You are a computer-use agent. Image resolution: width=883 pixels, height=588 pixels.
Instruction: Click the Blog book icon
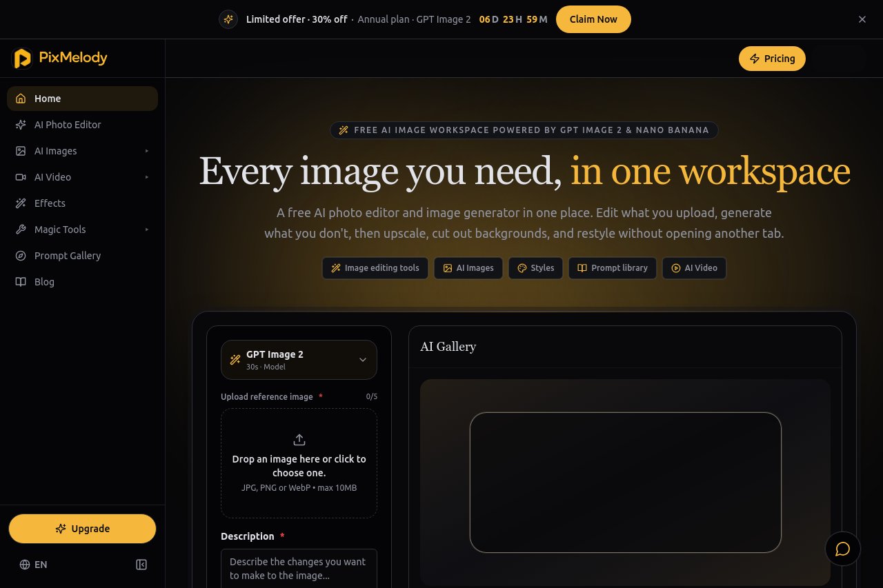point(21,282)
